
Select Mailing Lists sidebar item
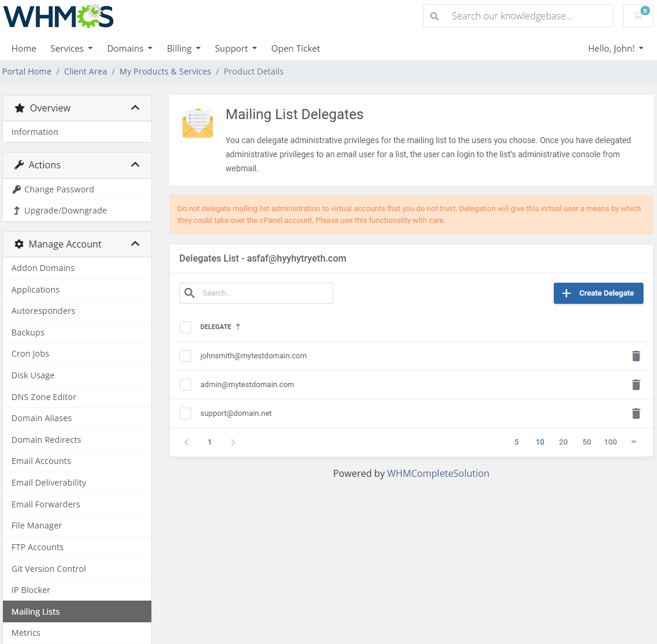(77, 612)
